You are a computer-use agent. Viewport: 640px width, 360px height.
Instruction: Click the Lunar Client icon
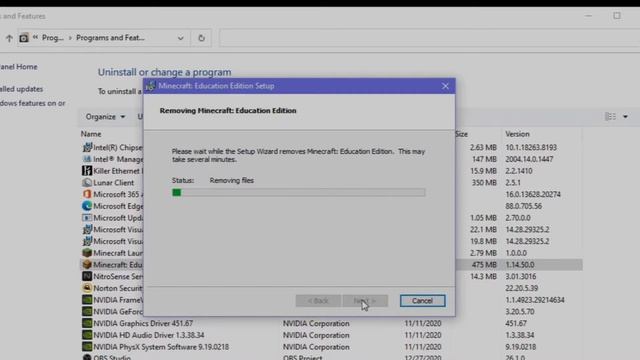87,182
